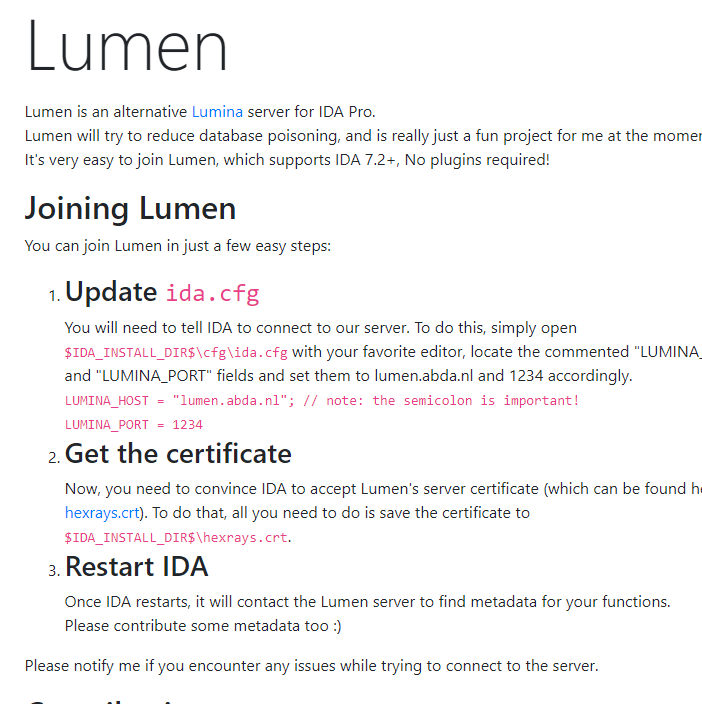Click the LUMINA_PORT = 1234 line
702x704 pixels.
pyautogui.click(x=134, y=425)
